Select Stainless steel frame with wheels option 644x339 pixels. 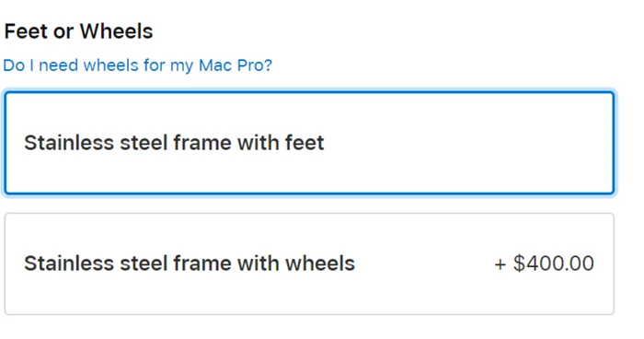[x=309, y=263]
